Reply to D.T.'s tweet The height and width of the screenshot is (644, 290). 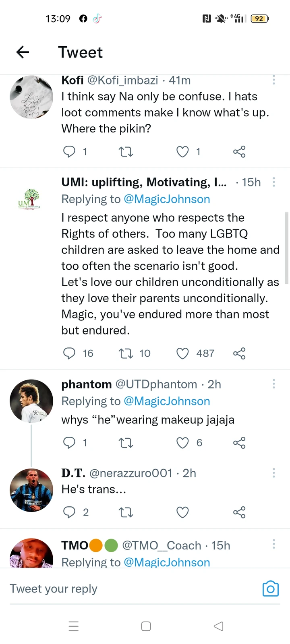point(69,512)
